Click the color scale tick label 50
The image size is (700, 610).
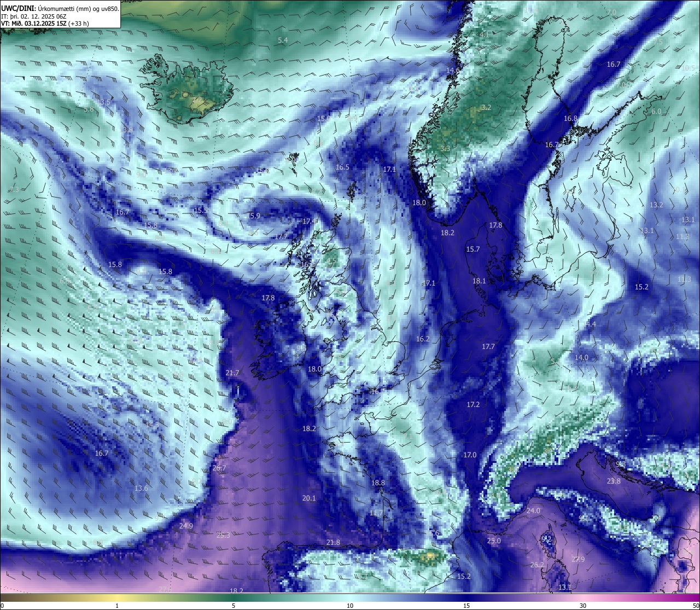696,606
